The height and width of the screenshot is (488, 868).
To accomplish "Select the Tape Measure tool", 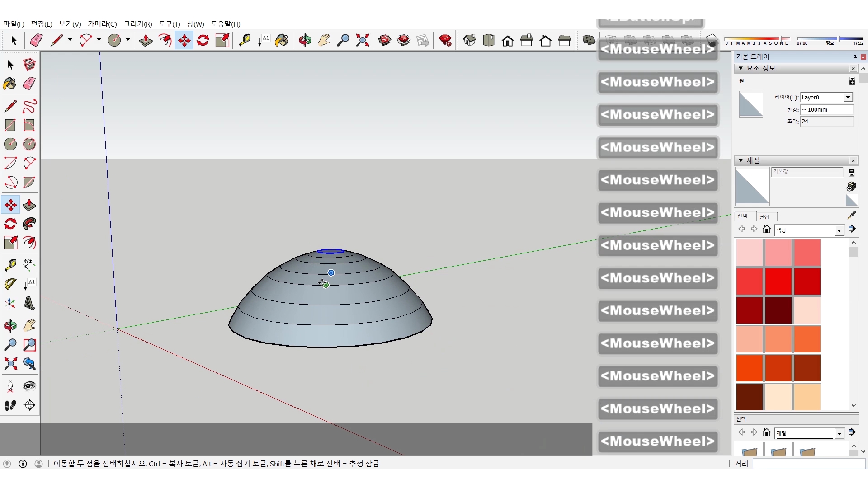I will [10, 264].
